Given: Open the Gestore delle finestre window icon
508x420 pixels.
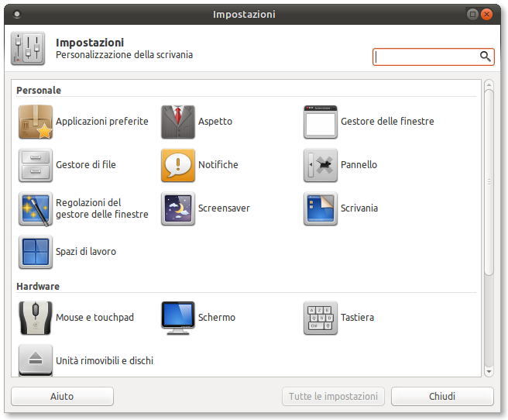Looking at the screenshot, I should click(321, 122).
